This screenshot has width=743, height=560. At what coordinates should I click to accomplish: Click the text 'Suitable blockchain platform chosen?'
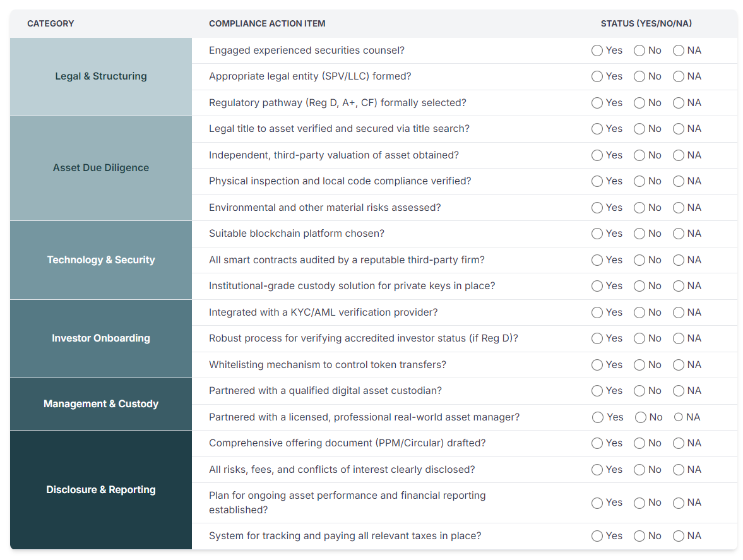point(297,234)
